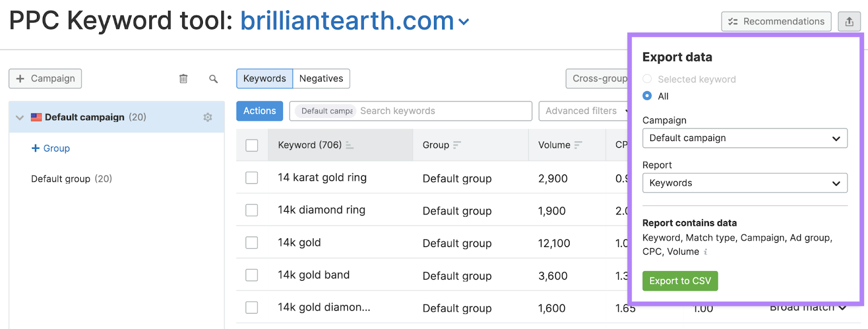Sort by Group column sort icon
Screen dimensions: 868x329
pyautogui.click(x=457, y=145)
